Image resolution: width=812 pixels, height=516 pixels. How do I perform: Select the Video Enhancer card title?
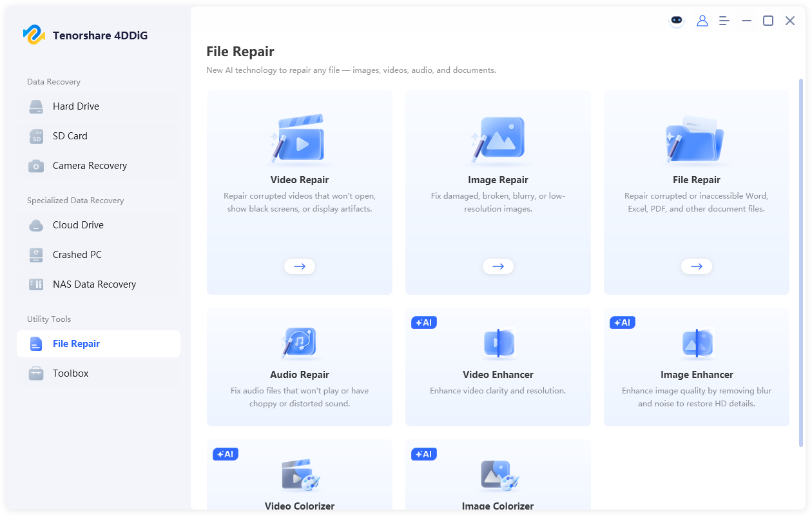point(498,375)
